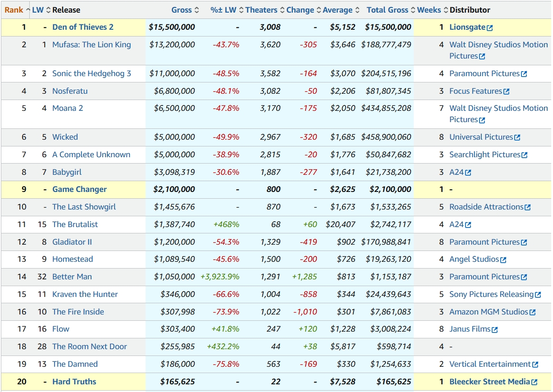The height and width of the screenshot is (392, 553).
Task: Click external icon for Moana 2's distributor
Action: pyautogui.click(x=482, y=120)
